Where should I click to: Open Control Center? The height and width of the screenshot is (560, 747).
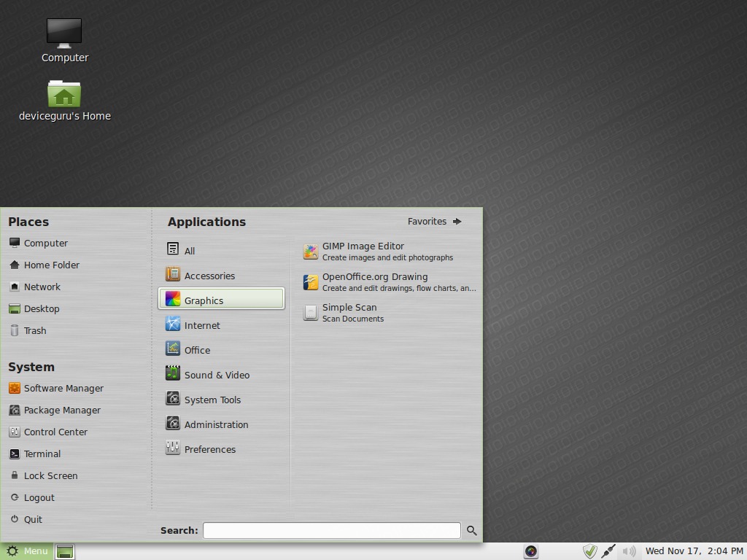[48, 432]
